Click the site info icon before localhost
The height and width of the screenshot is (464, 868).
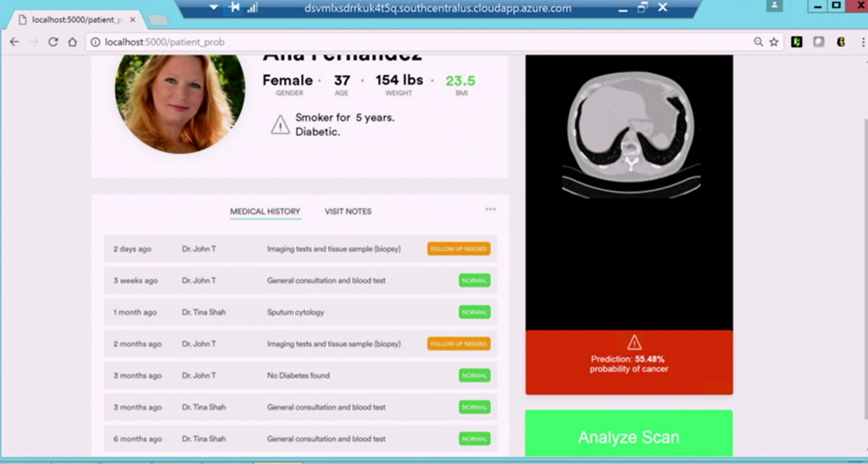(95, 42)
